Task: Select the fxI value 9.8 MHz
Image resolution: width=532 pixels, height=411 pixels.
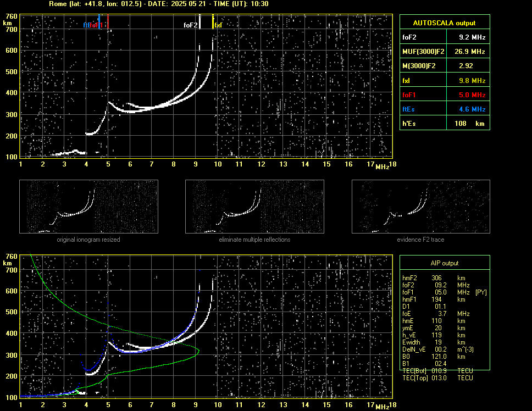Action: 468,80
